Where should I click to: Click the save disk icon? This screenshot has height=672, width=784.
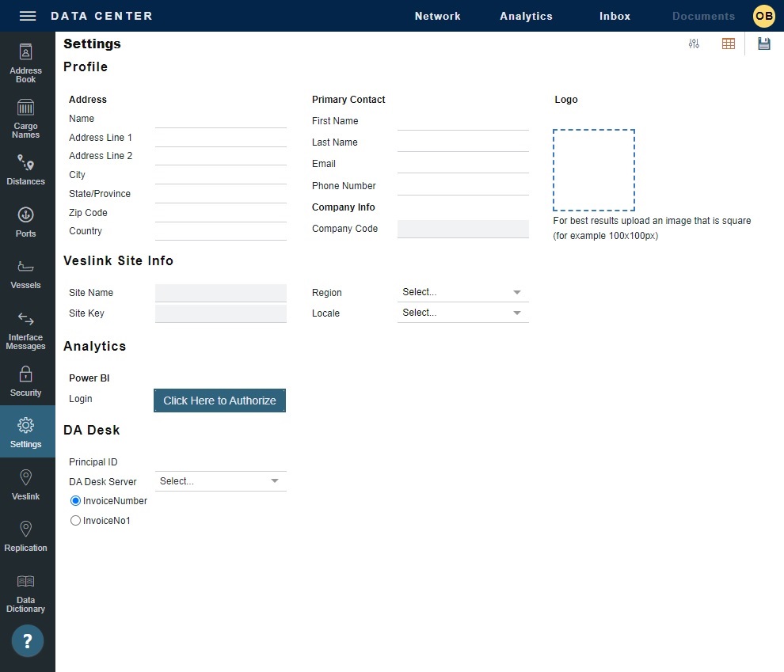click(x=763, y=44)
